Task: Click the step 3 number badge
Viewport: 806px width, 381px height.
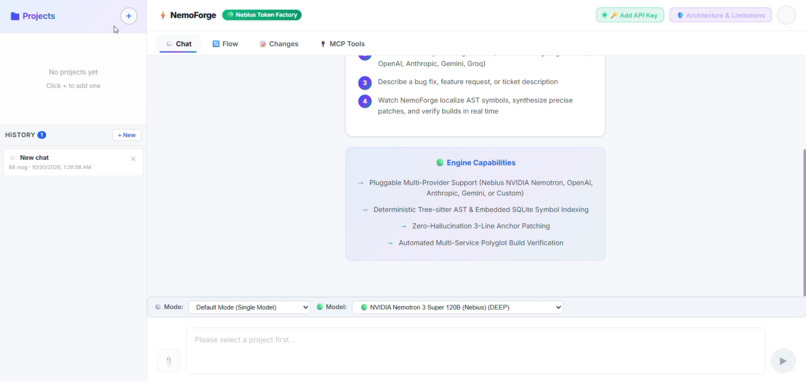Action: point(364,82)
